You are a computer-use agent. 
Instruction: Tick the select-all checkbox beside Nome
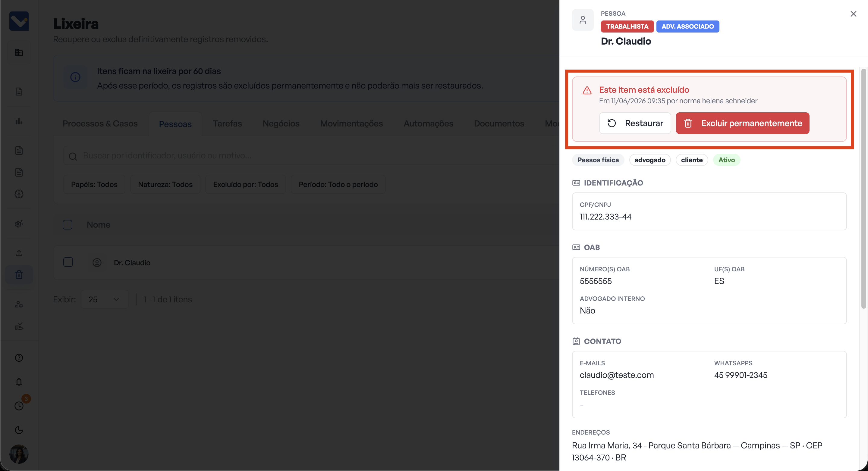68,225
